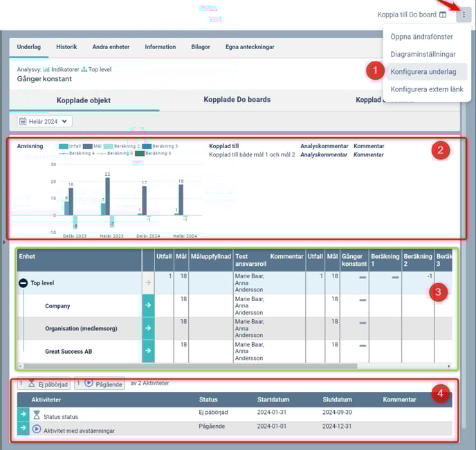Open arrow for Aktivitet med avstämningar
476x450 pixels.
(24, 429)
